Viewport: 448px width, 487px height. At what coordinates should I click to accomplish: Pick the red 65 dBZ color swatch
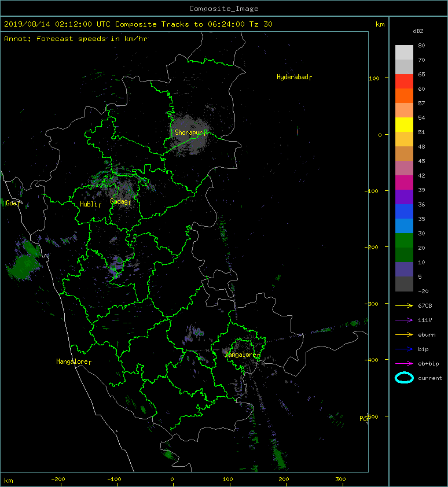tap(404, 82)
